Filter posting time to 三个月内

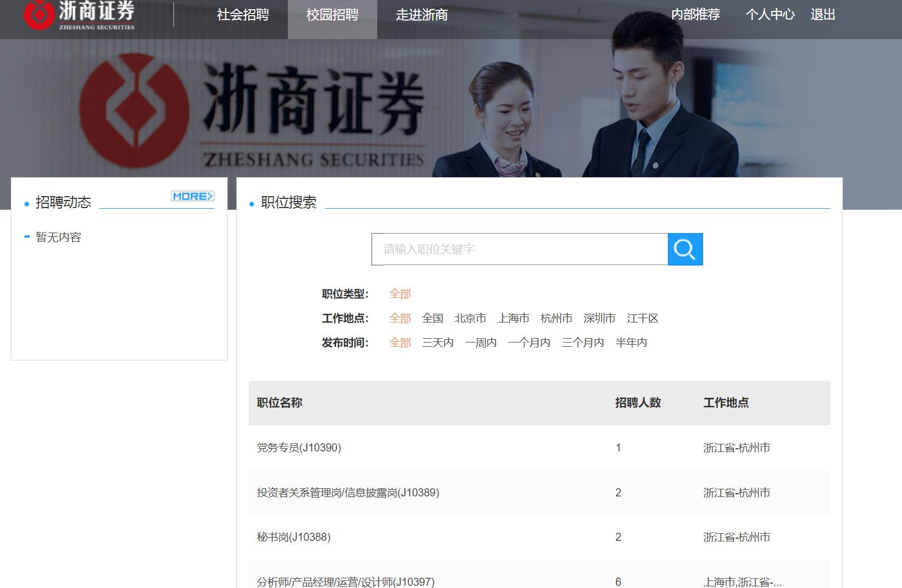click(583, 343)
